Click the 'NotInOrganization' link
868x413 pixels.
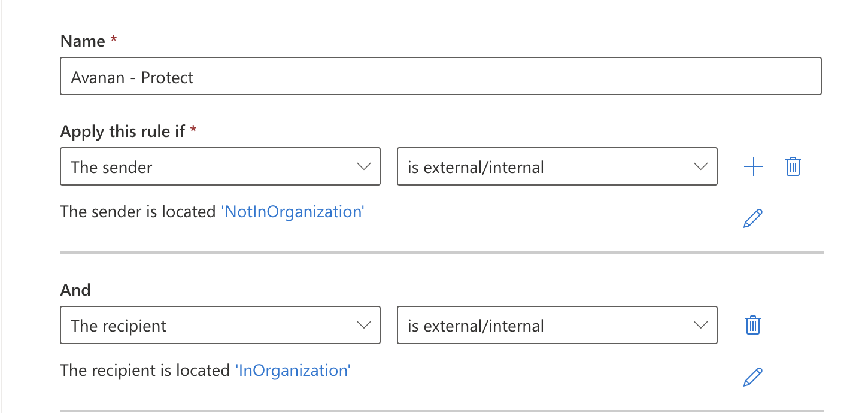293,212
